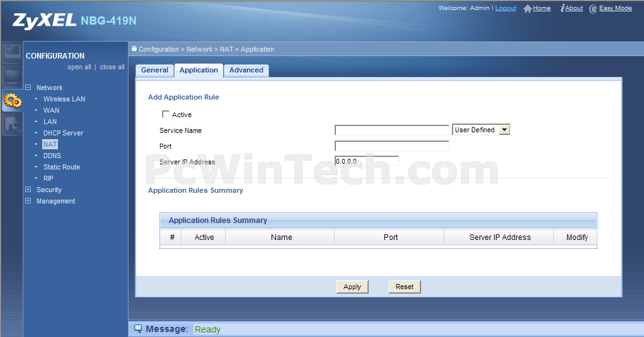Open DHCP Server in the tree
Screen dimensions: 644x337
(x=63, y=133)
